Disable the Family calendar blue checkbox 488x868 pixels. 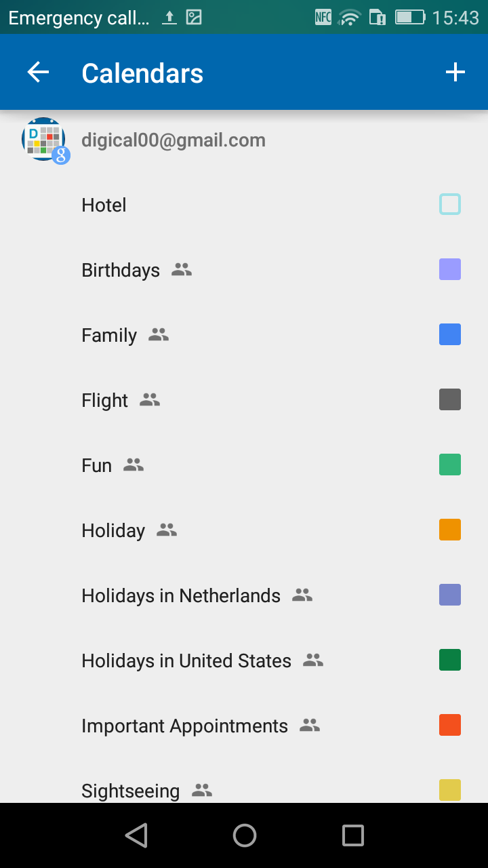pos(450,335)
